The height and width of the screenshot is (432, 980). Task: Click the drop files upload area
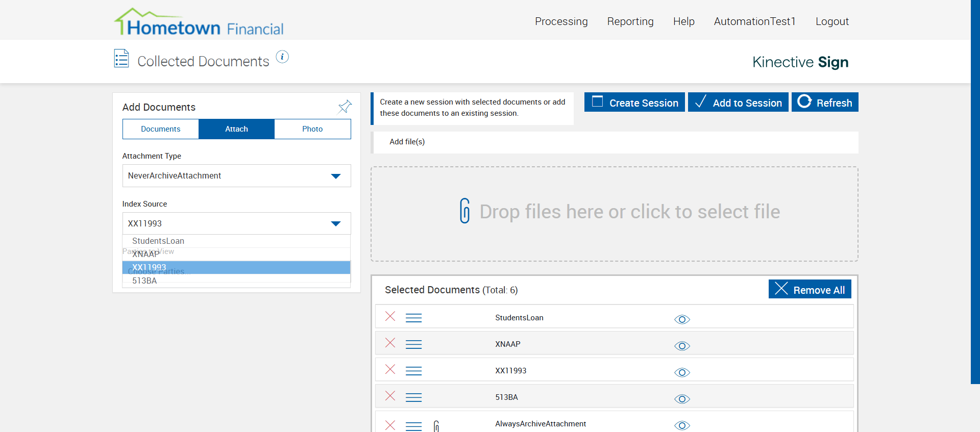(x=614, y=213)
